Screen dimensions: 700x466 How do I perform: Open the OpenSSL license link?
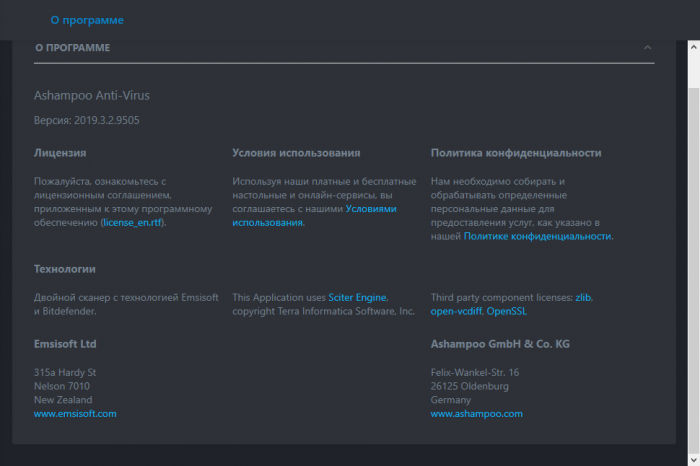[x=506, y=312]
